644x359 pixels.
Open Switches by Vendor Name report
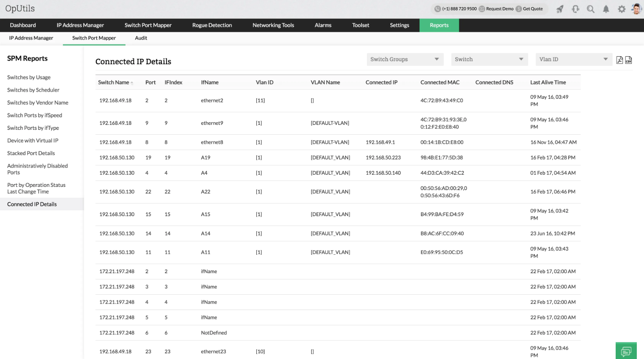[x=38, y=102]
